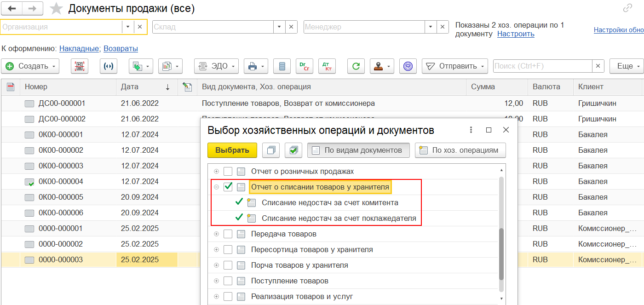The image size is (644, 305).
Task: Switch to 'По видам документов' view
Action: [x=358, y=150]
